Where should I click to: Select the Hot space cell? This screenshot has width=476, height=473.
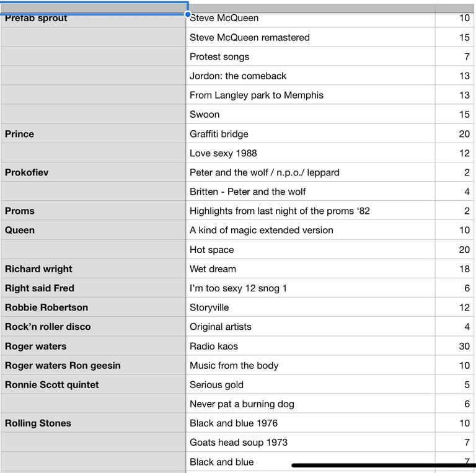click(311, 250)
